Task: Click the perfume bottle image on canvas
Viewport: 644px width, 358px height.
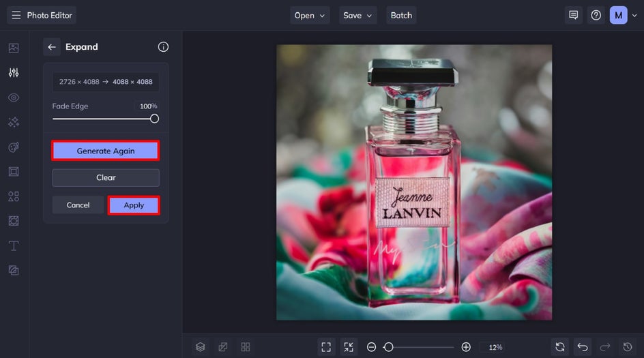Action: 414,182
